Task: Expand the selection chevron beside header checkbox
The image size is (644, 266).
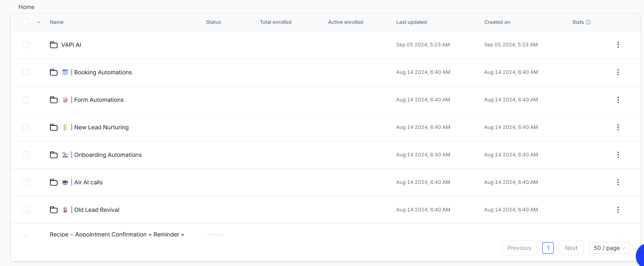Action: coord(39,22)
